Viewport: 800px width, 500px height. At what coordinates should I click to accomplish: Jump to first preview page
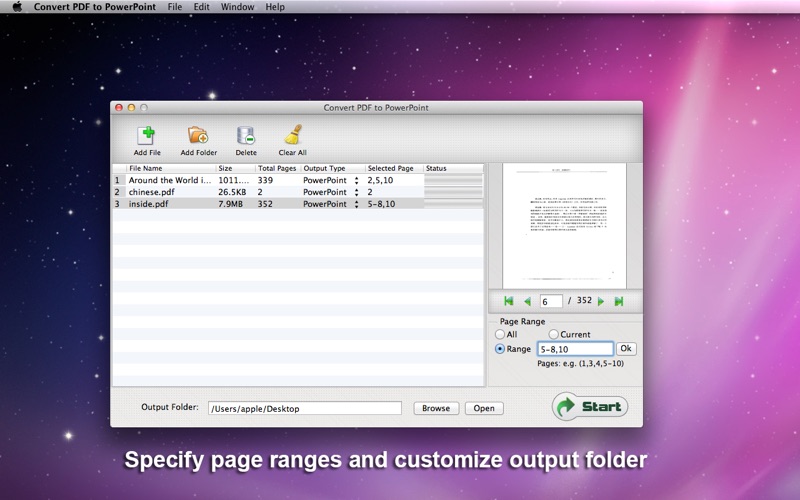[x=509, y=301]
